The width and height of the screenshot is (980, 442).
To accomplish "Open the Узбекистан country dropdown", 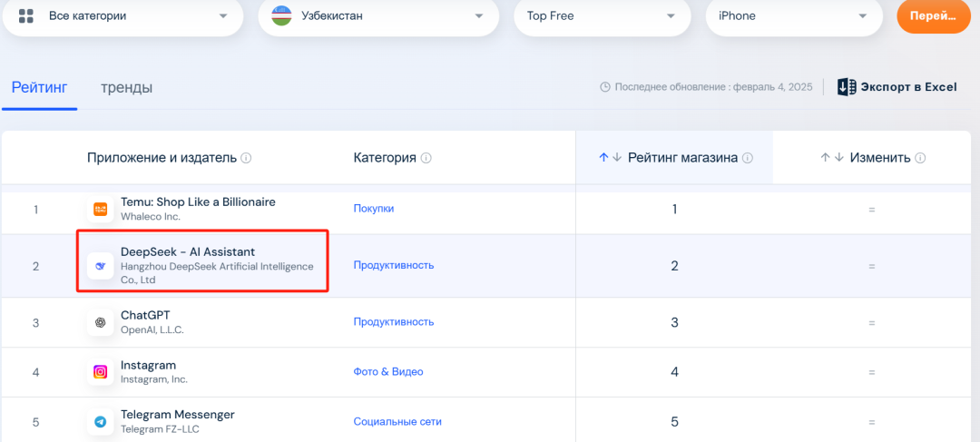I will [x=378, y=16].
